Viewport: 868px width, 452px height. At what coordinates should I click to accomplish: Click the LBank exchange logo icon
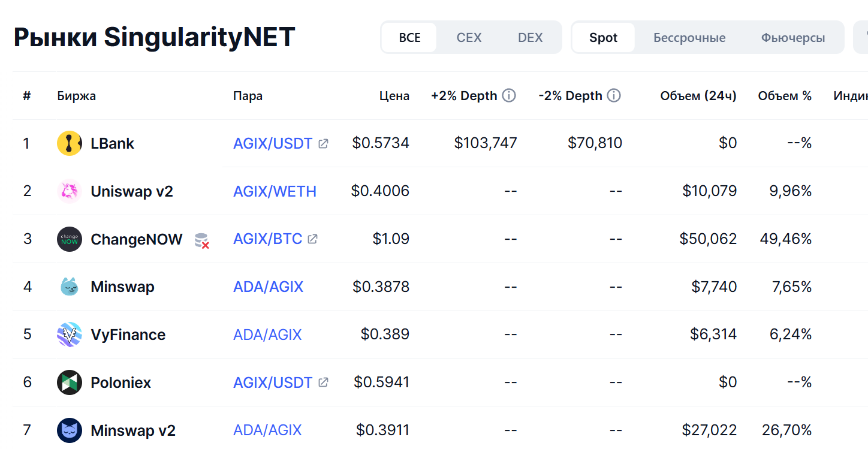click(x=70, y=143)
